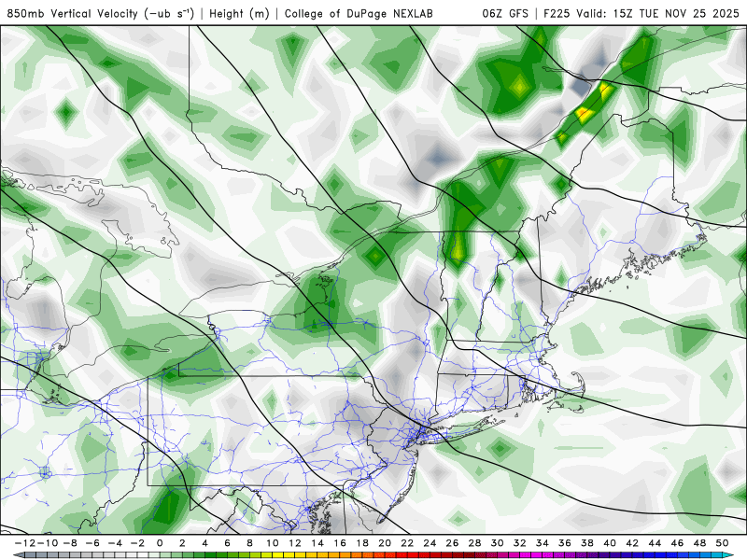Select the 26 value on color scale

click(452, 543)
